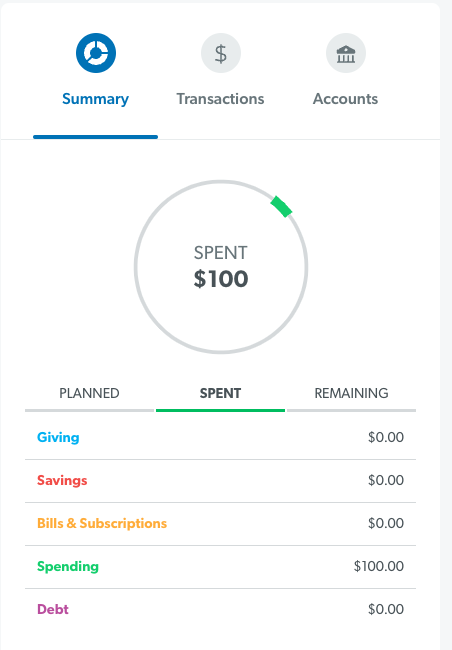The height and width of the screenshot is (650, 452).
Task: Open the Transactions dollar sign icon
Action: (221, 53)
